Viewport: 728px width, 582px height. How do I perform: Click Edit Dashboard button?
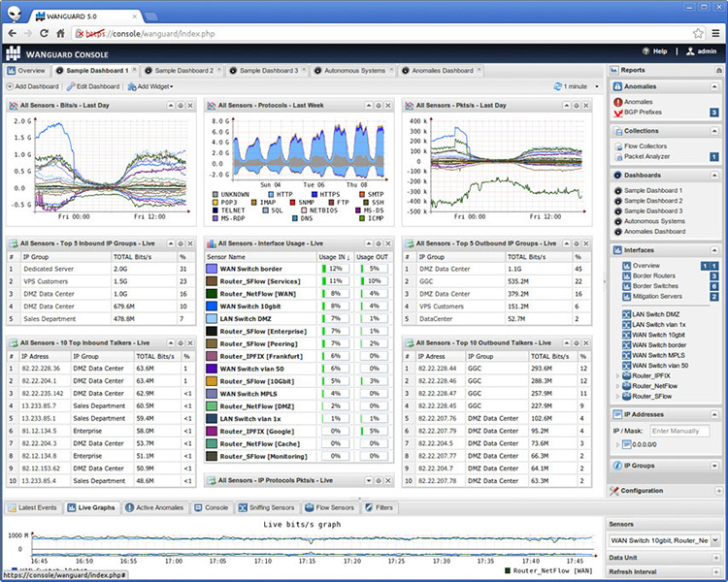coord(93,86)
